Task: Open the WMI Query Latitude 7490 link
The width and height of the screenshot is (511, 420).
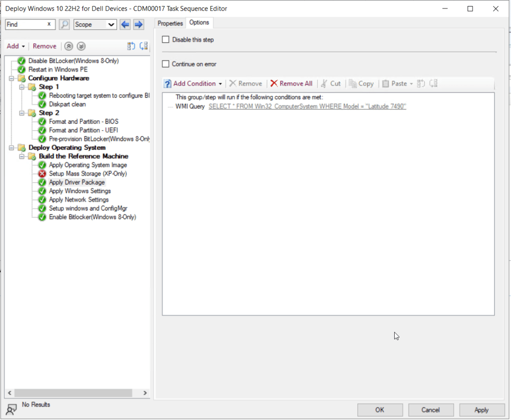Action: click(307, 107)
